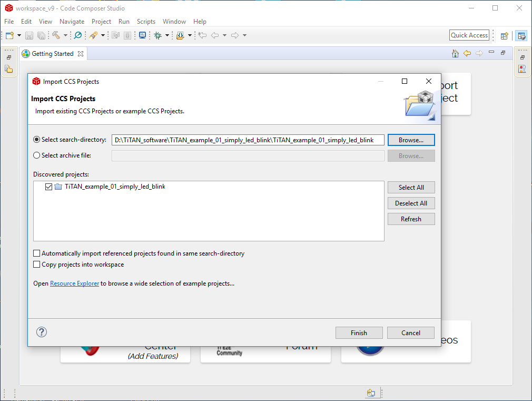532x401 pixels.
Task: Click the Save disk icon in toolbar
Action: click(29, 35)
